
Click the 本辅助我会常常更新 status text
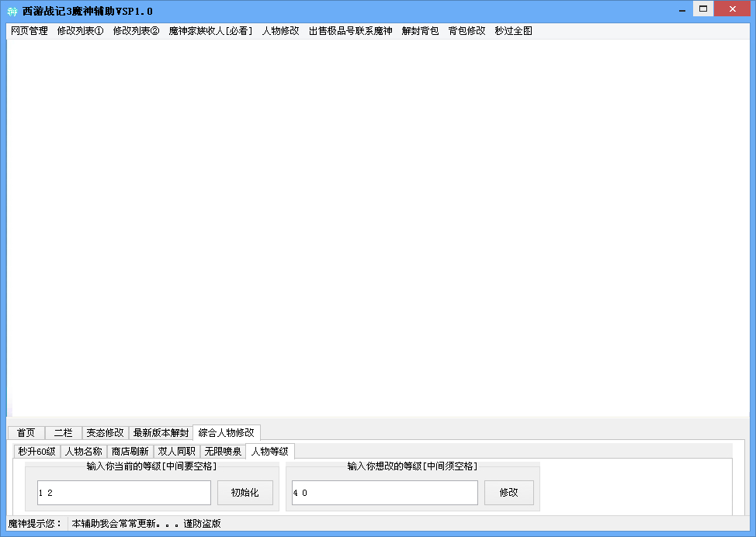pyautogui.click(x=146, y=524)
